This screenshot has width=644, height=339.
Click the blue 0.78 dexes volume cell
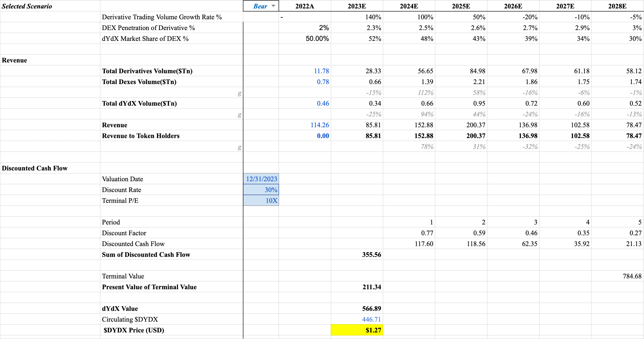(x=304, y=82)
